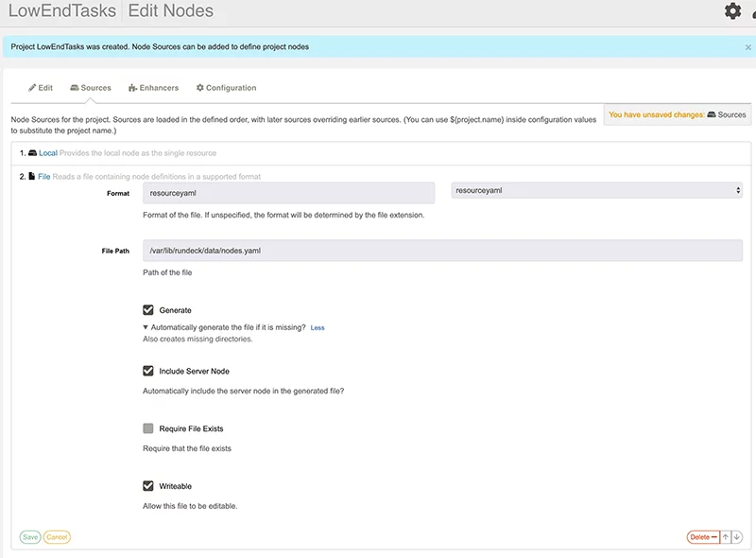Enable the Require File Exists checkbox
756x558 pixels.
(148, 428)
